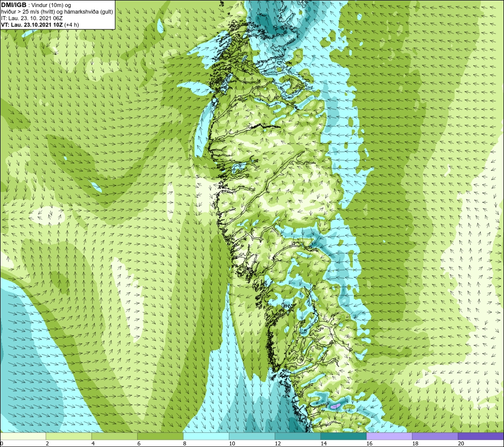Click the legend scale label 16
This screenshot has height=447, width=504.
click(369, 443)
